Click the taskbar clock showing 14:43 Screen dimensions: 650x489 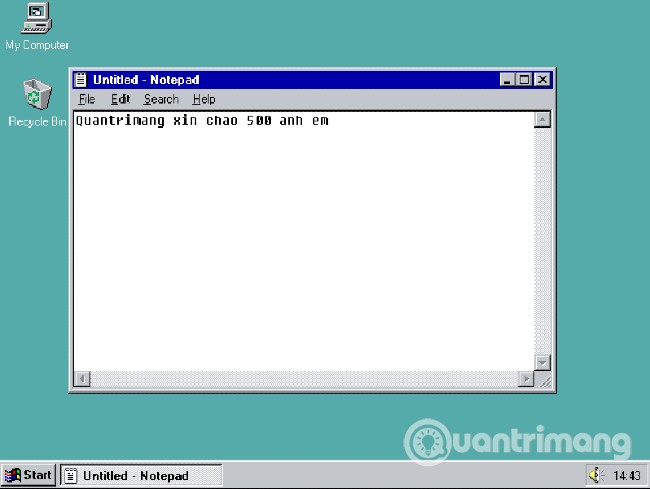[x=627, y=476]
